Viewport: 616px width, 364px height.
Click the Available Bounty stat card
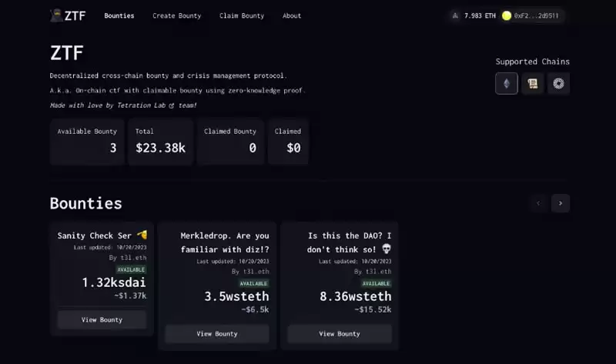pos(87,142)
